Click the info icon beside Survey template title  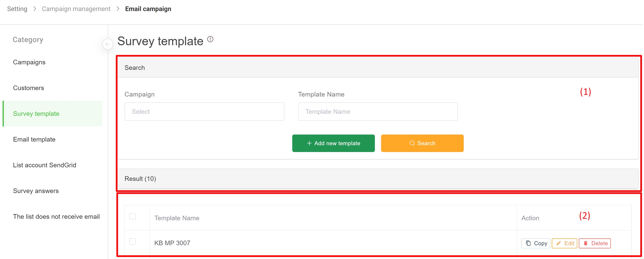[x=210, y=39]
